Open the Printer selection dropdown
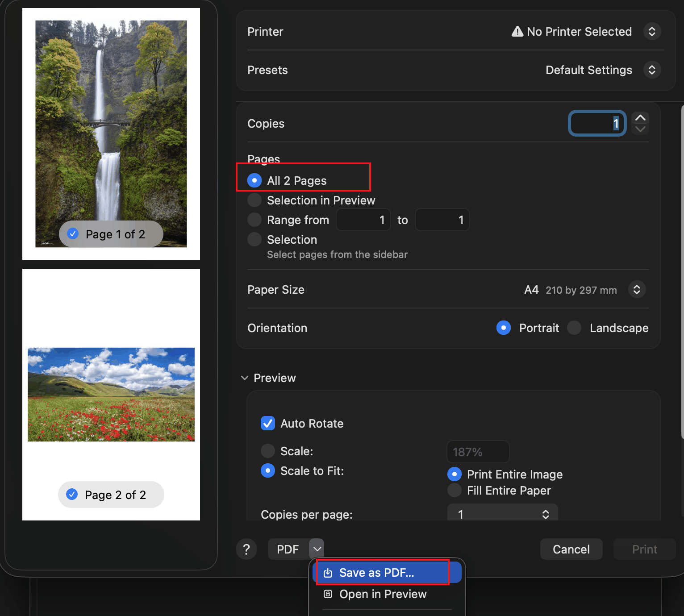 click(x=652, y=32)
